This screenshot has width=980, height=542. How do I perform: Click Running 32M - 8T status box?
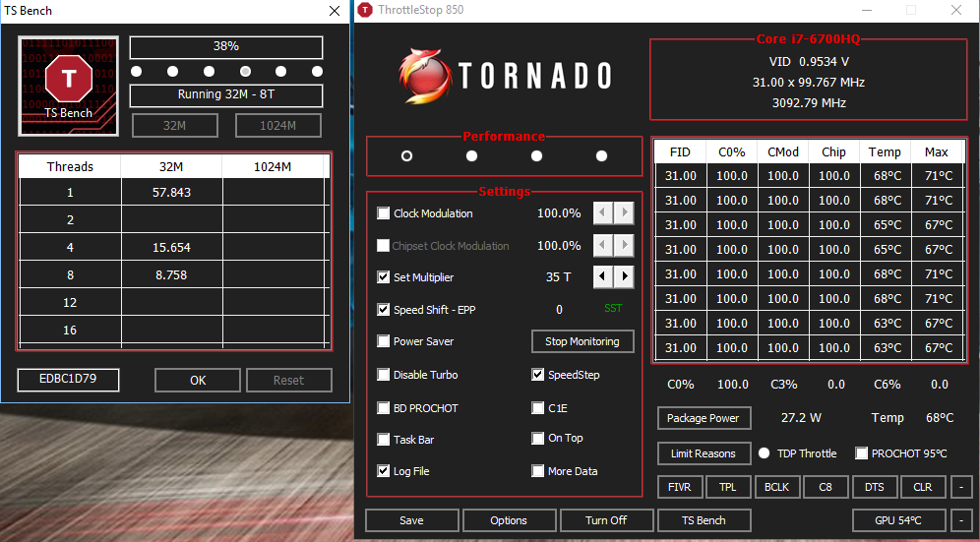point(226,95)
